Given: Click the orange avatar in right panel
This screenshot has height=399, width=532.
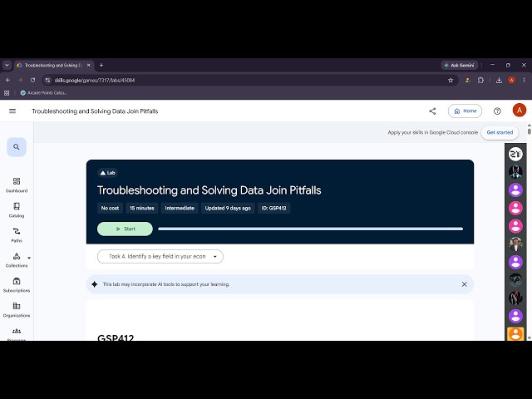Looking at the screenshot, I should (x=515, y=334).
